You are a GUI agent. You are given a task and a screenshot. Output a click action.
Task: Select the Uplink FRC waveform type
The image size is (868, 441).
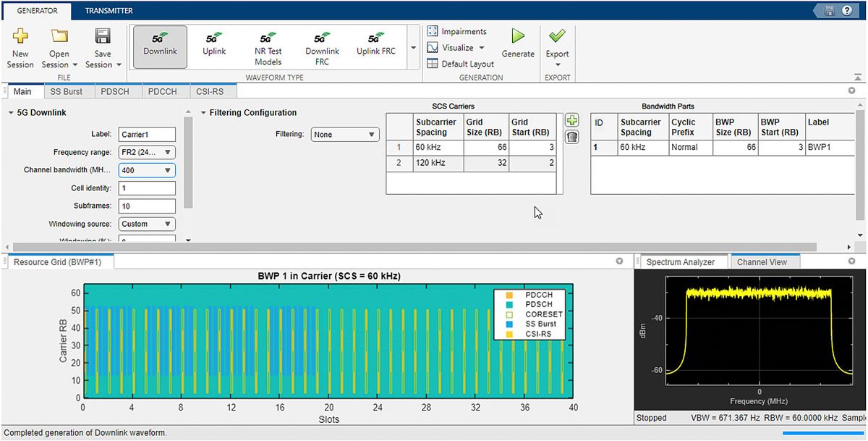pyautogui.click(x=375, y=45)
